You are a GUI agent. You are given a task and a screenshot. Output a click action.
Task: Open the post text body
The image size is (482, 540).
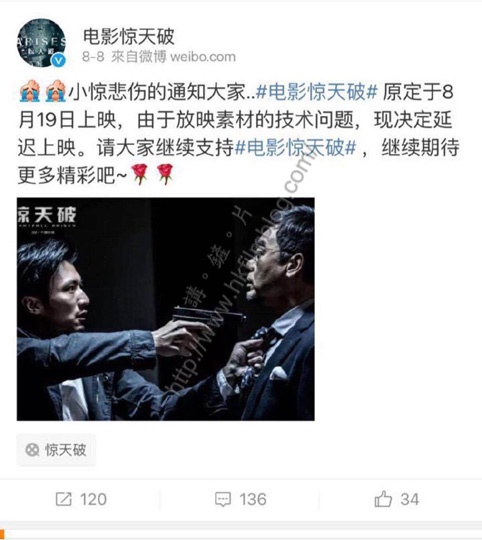pos(238,134)
